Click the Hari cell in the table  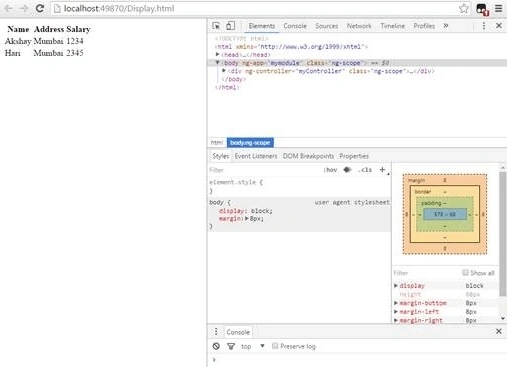click(x=13, y=53)
